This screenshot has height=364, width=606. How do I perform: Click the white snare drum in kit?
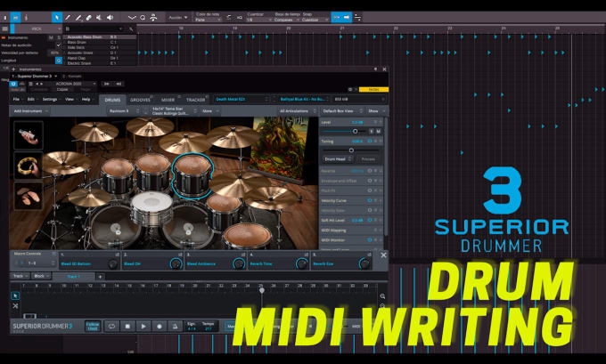[151, 207]
